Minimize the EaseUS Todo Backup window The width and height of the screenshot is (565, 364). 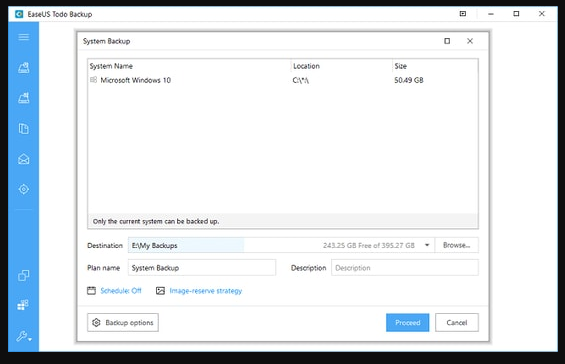491,14
